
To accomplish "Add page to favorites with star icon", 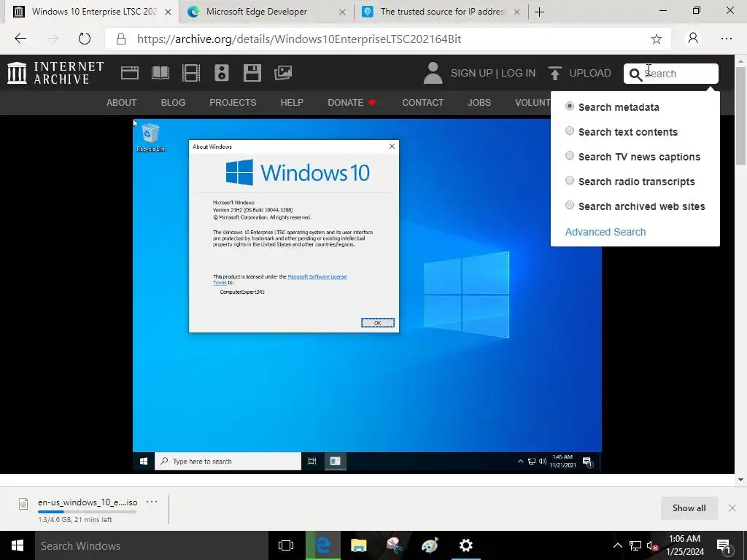I will (656, 39).
